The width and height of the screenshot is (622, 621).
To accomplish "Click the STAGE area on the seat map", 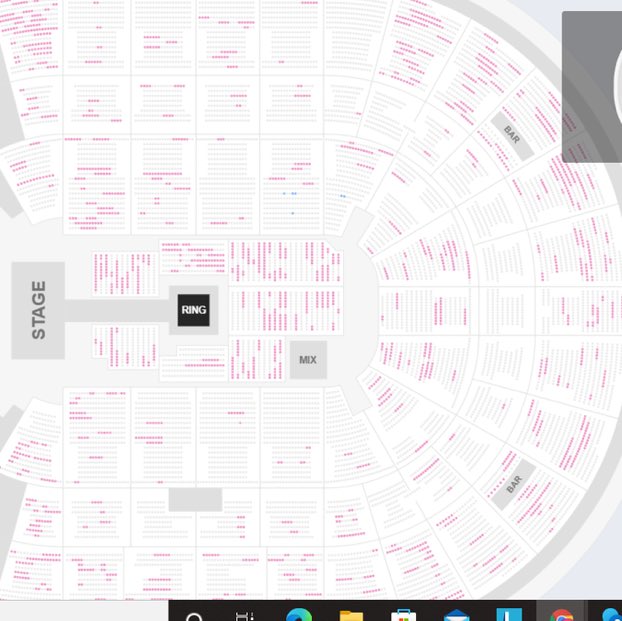I will click(x=38, y=310).
